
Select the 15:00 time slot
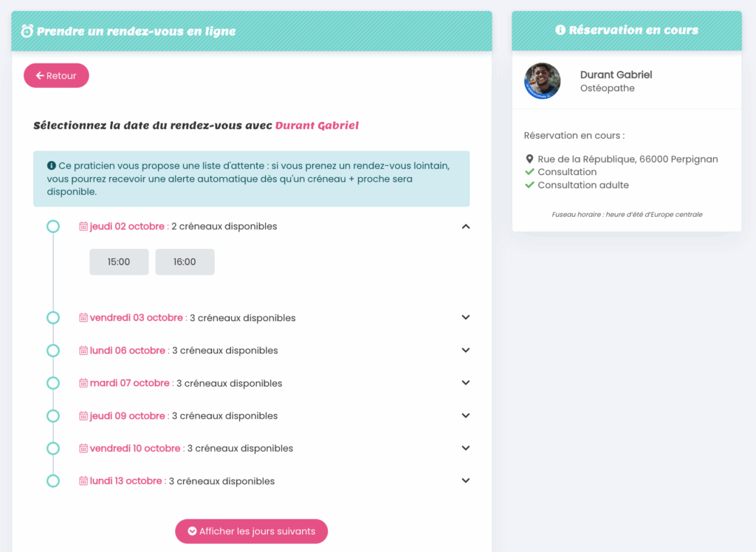(119, 262)
